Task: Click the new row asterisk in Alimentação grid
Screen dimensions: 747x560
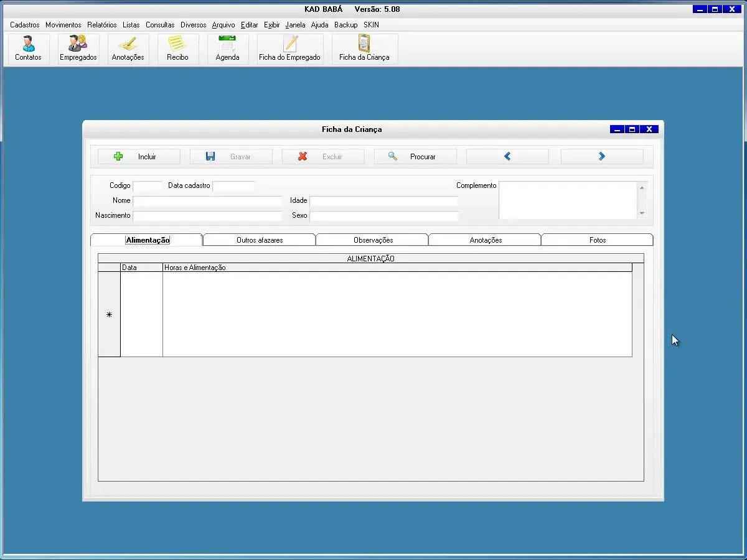Action: [x=109, y=315]
